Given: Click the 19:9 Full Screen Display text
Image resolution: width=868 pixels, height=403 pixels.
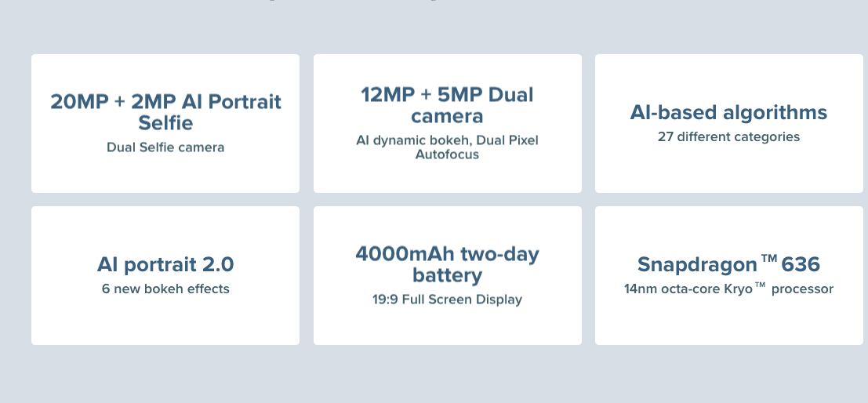Looking at the screenshot, I should pyautogui.click(x=447, y=300).
